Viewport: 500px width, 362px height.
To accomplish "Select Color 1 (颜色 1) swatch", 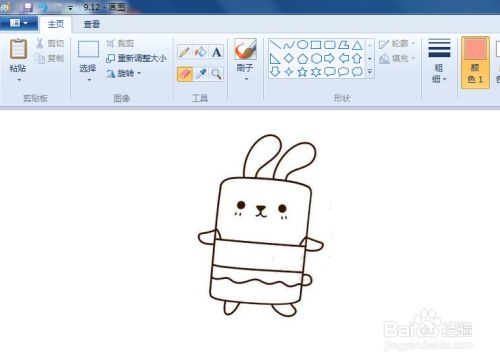I will tap(475, 62).
